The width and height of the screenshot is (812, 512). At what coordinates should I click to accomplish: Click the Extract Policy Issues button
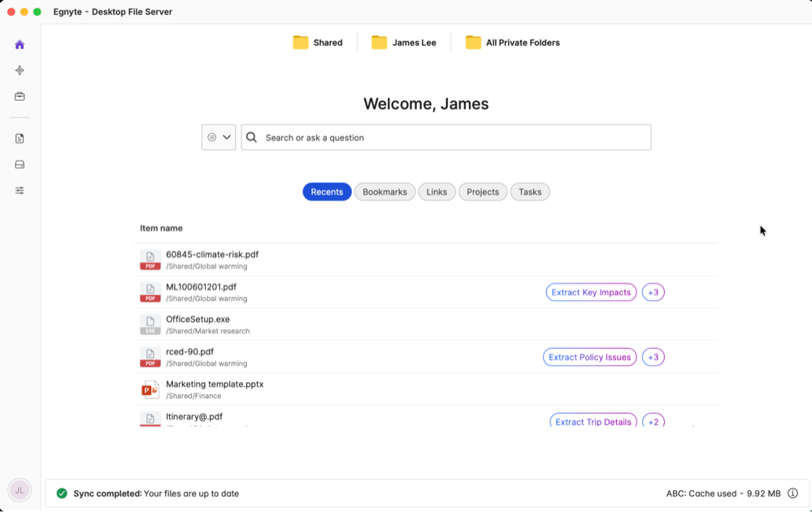[x=589, y=357]
